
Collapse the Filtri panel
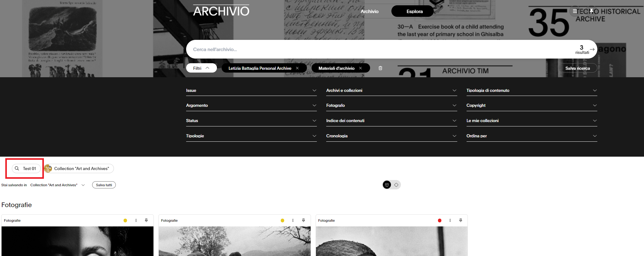click(x=201, y=68)
